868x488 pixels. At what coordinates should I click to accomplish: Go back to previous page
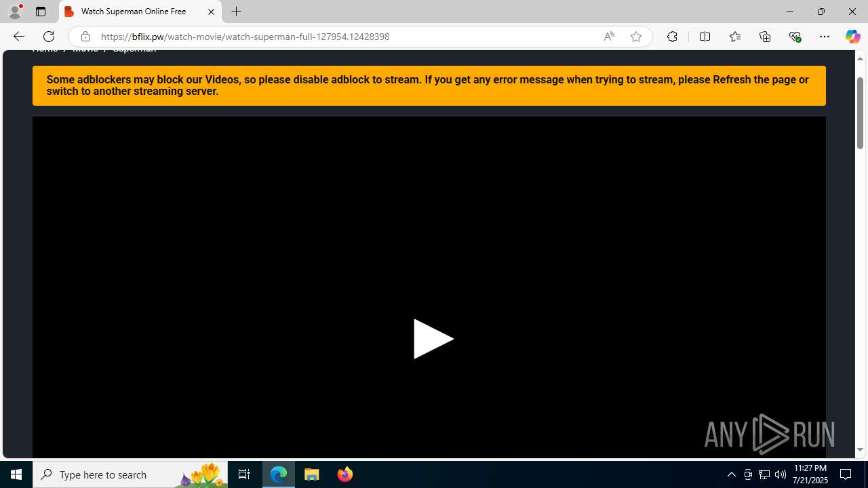[x=18, y=37]
